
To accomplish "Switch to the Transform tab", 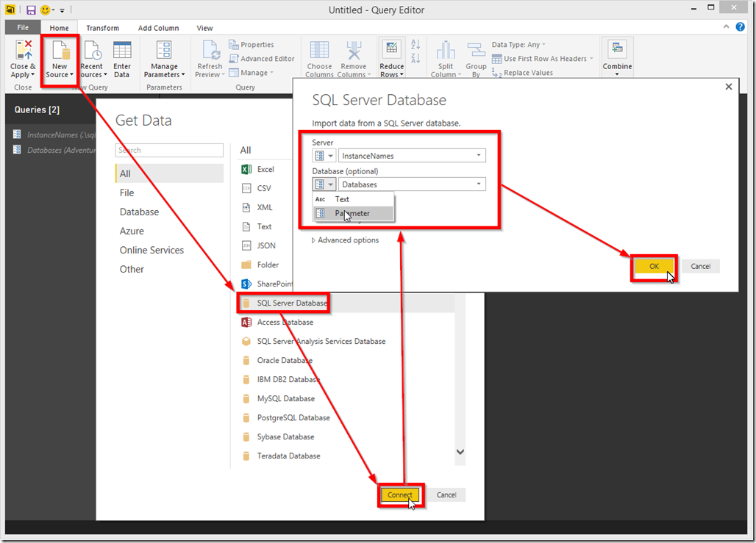I will click(103, 28).
